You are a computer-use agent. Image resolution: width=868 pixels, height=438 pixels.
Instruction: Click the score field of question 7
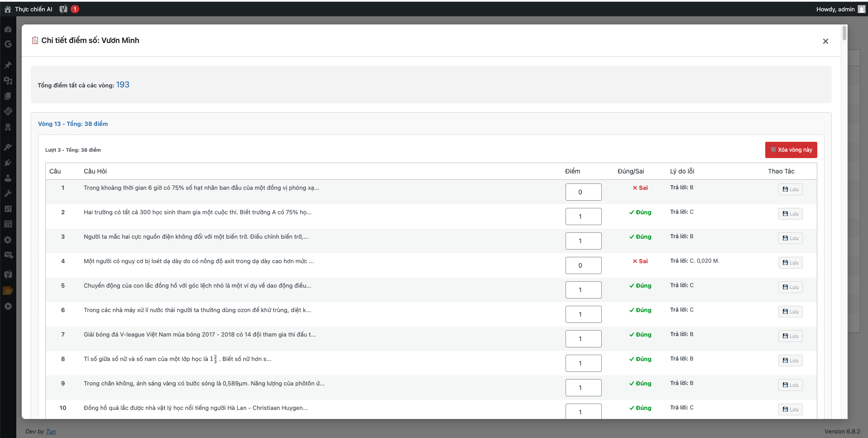583,339
